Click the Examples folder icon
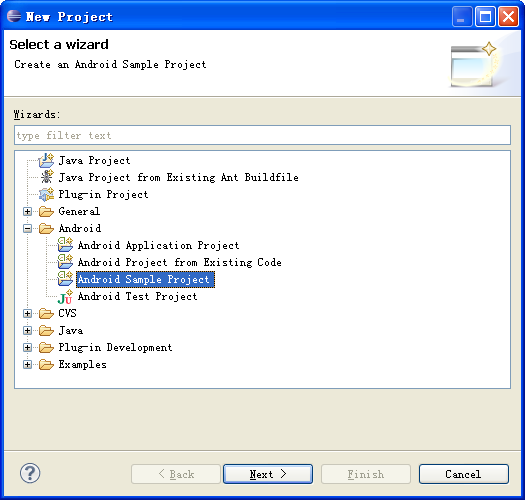 tap(46, 364)
